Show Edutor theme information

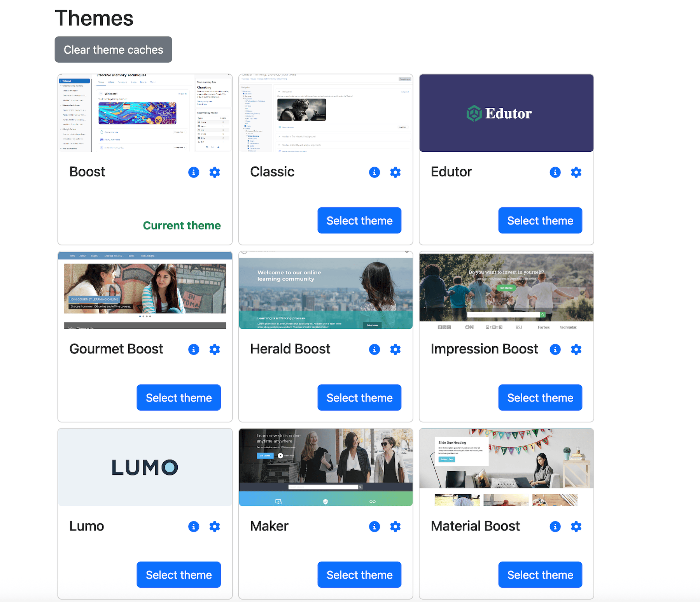click(x=555, y=172)
